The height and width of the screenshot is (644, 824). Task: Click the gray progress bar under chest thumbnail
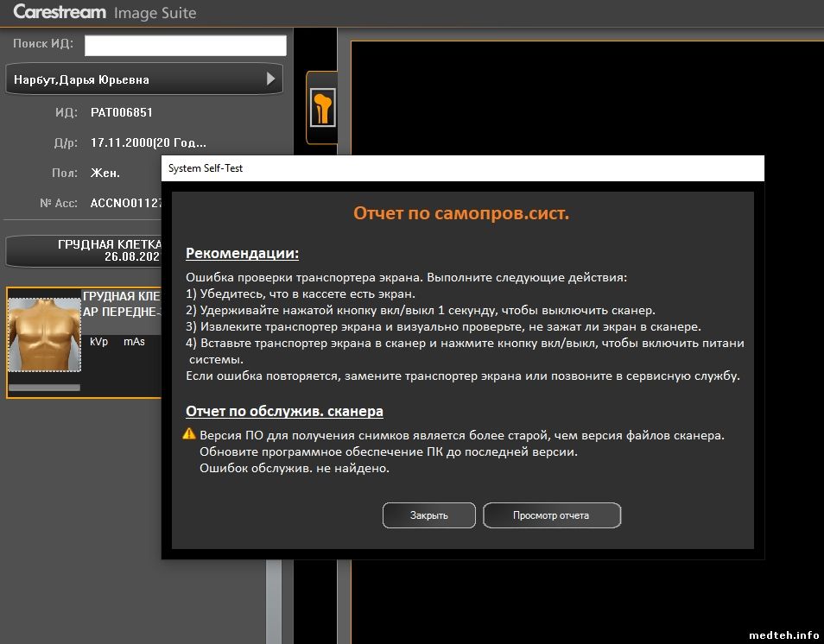pos(43,388)
